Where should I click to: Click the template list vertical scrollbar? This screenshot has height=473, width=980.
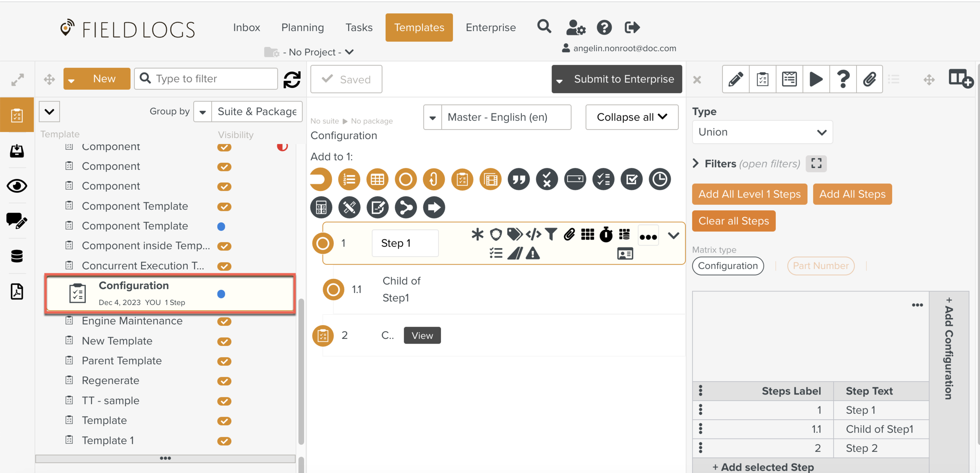tap(301, 372)
